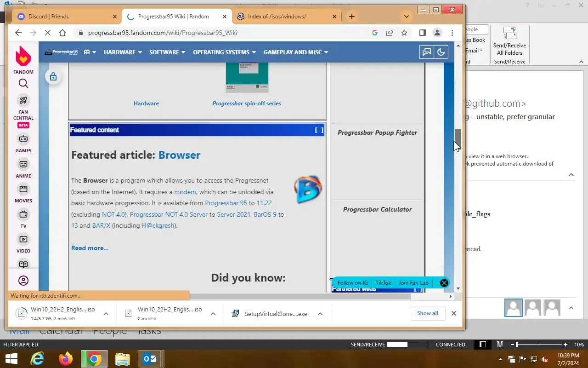Viewport: 588px width, 368px height.
Task: Toggle Chrome side panel icon
Action: [x=423, y=33]
